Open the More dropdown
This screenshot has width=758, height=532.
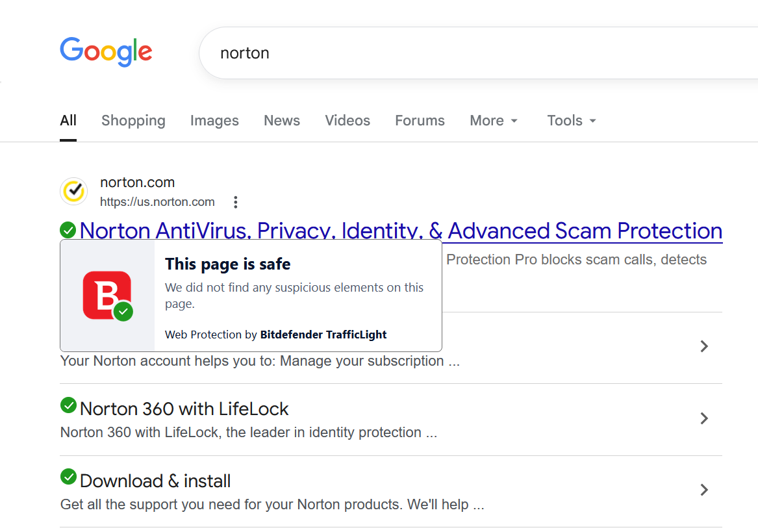point(494,120)
